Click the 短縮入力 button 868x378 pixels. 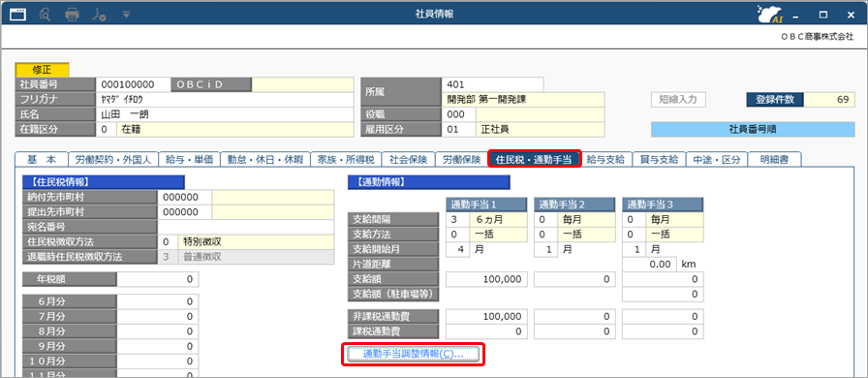click(678, 100)
